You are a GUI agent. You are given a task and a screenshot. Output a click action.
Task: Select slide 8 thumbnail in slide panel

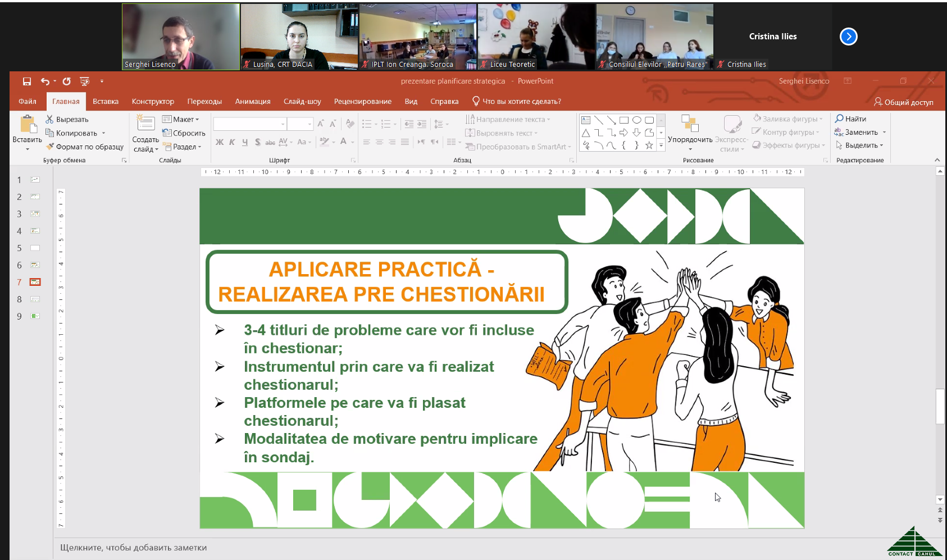click(35, 299)
